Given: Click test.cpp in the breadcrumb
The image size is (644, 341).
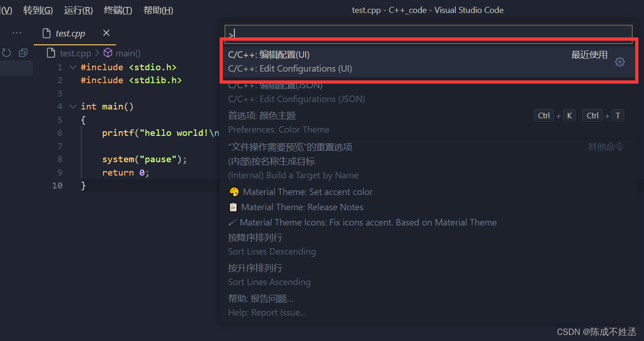Looking at the screenshot, I should pos(75,53).
